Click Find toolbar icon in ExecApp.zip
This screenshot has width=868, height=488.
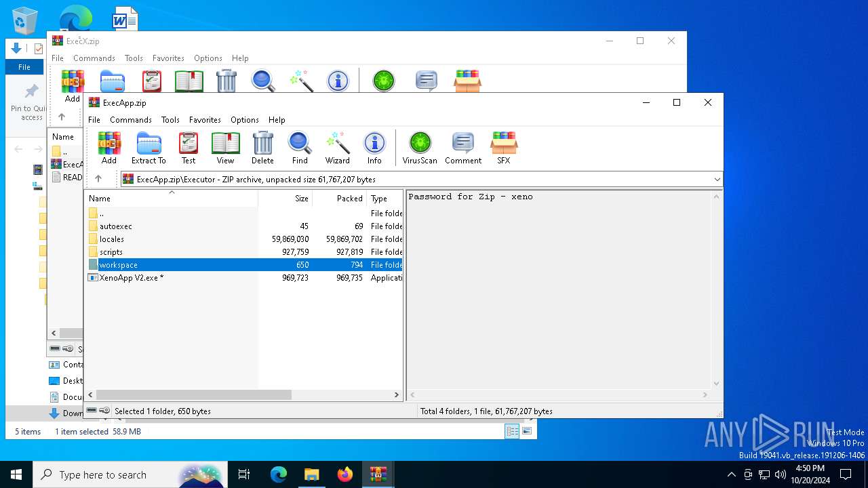[x=300, y=148]
